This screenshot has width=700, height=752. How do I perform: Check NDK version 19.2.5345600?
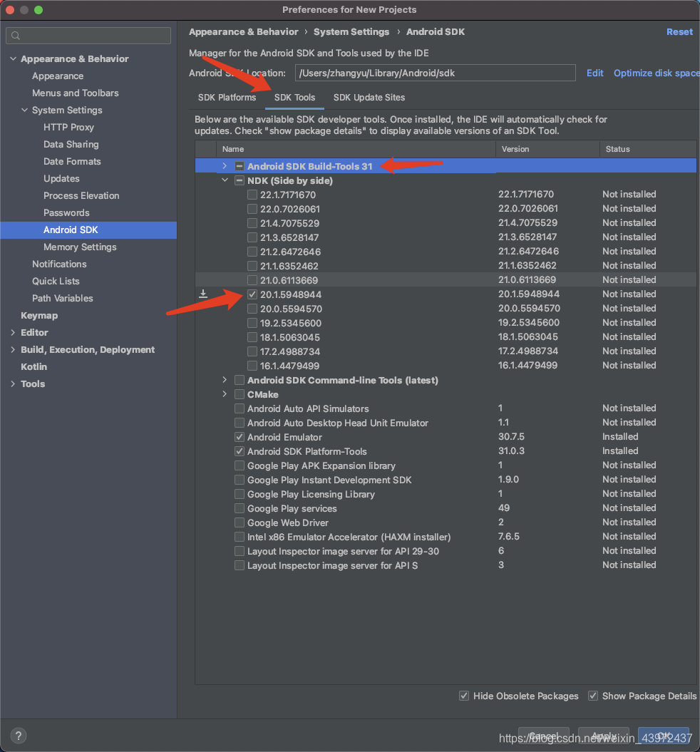click(x=252, y=323)
